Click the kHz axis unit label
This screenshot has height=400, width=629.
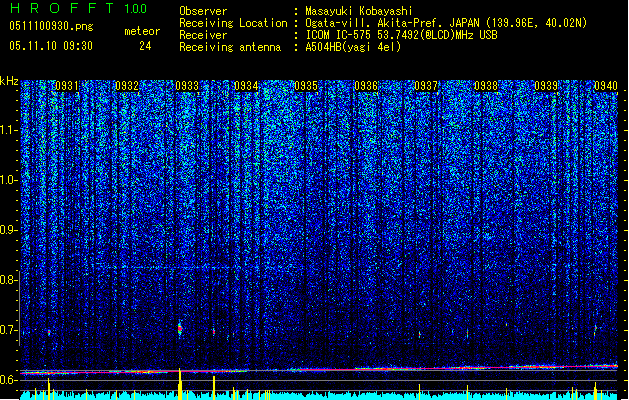click(9, 81)
